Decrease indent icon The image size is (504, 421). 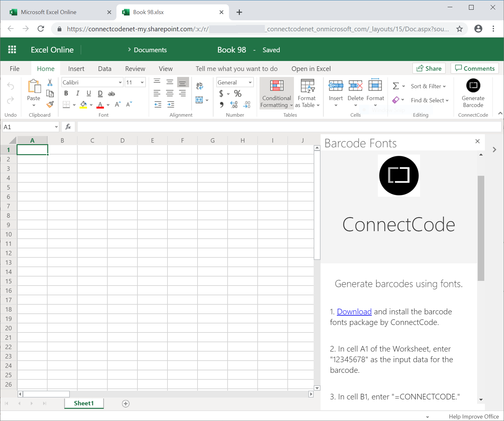click(x=158, y=104)
